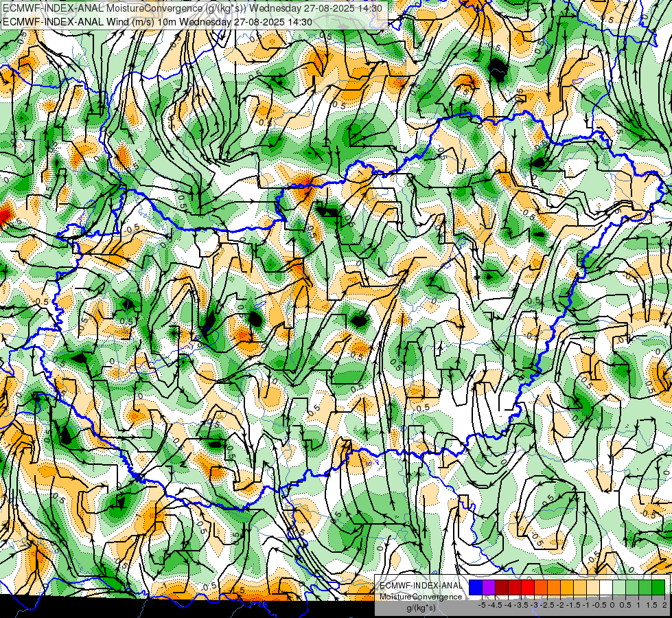
Task: Click the -3.5 legend scale value
Action: (521, 605)
